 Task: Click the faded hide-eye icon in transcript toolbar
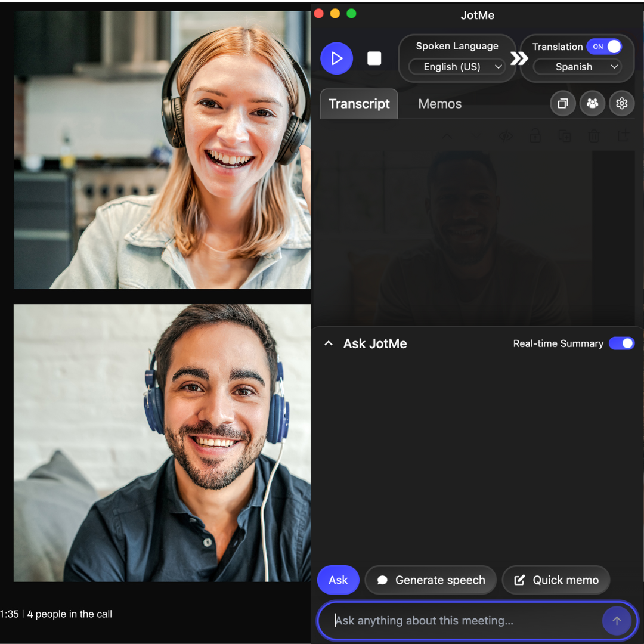coord(506,137)
